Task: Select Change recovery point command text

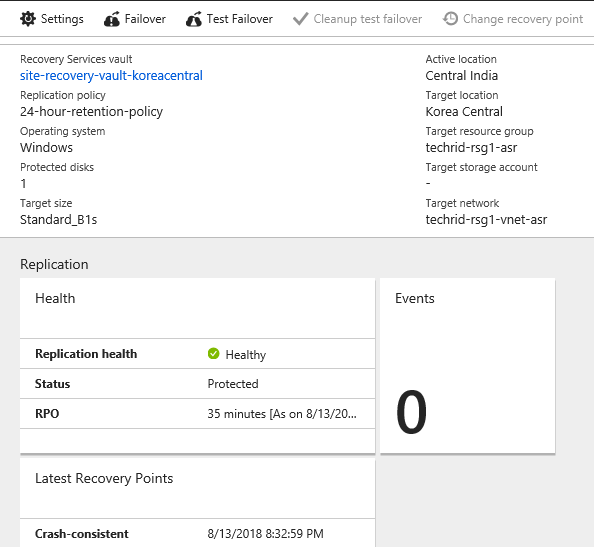Action: [x=523, y=19]
